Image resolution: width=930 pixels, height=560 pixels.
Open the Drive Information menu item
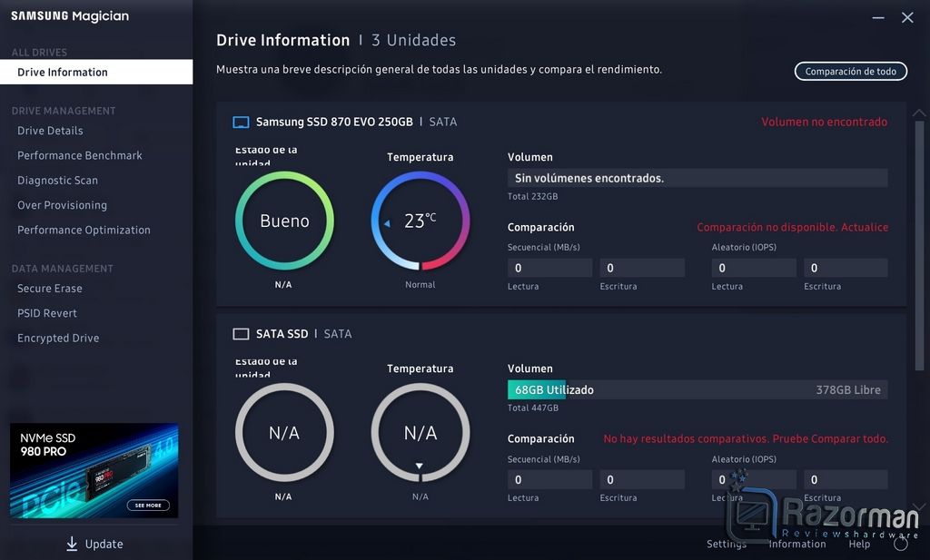pos(96,72)
